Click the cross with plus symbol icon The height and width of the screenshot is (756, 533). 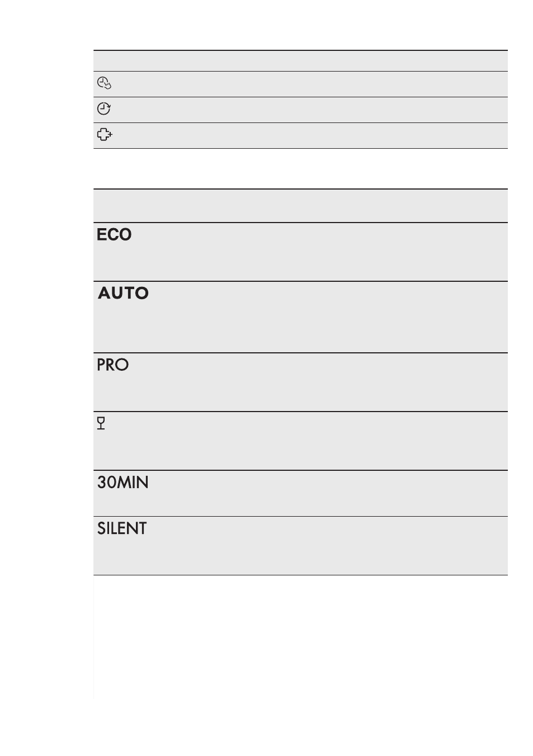pyautogui.click(x=105, y=135)
